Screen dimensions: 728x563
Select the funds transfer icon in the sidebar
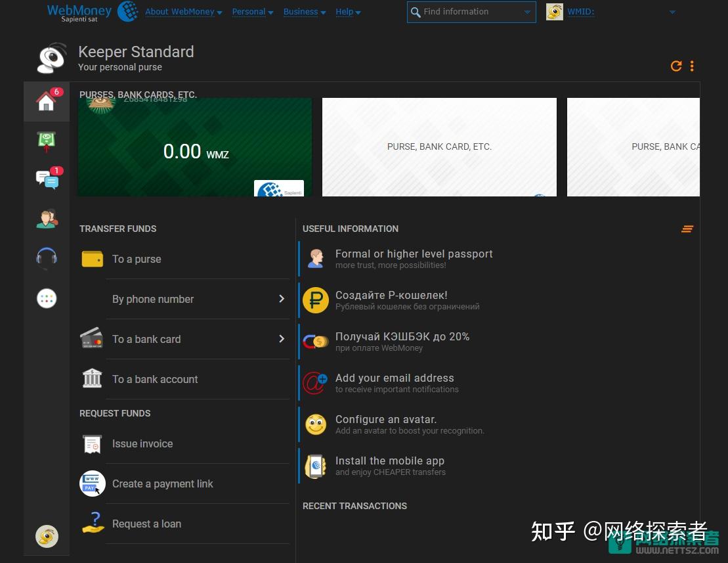tap(46, 141)
